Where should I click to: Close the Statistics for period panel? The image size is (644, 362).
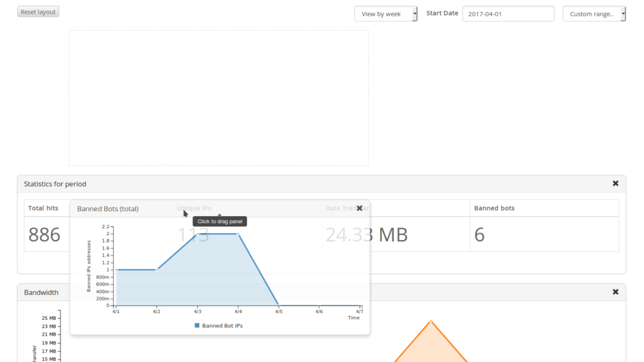coord(615,184)
